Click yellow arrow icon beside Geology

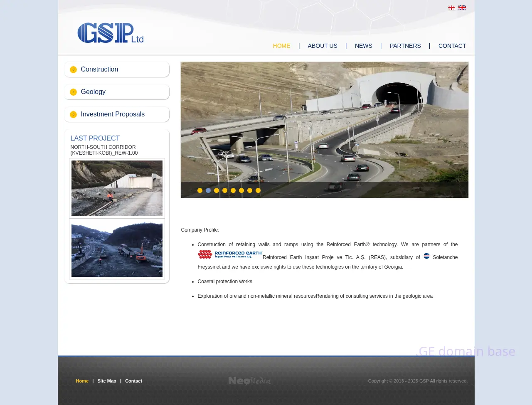pos(73,92)
